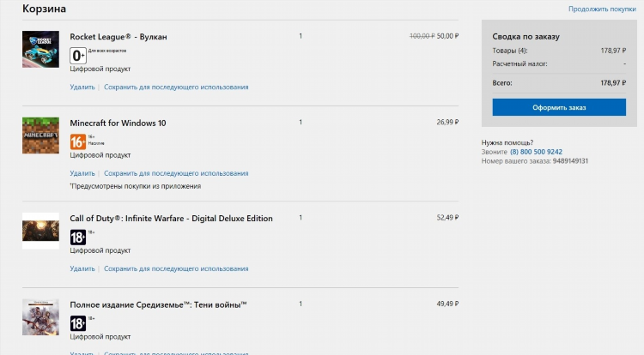
Task: Click the 52,49 ₽ Call of Duty price
Action: coord(447,218)
